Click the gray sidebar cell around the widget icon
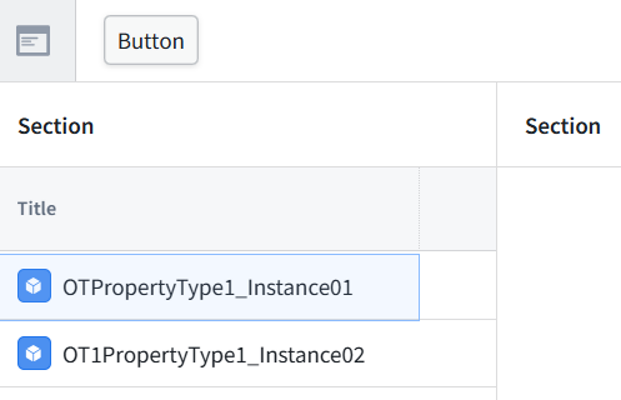The height and width of the screenshot is (400, 621). coord(38,40)
